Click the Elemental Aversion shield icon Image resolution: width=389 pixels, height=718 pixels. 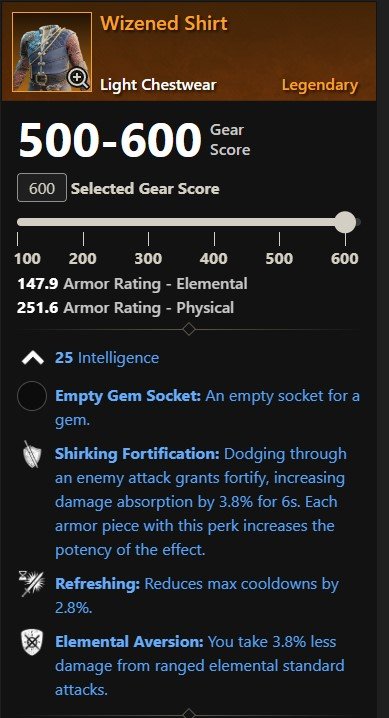pos(32,642)
